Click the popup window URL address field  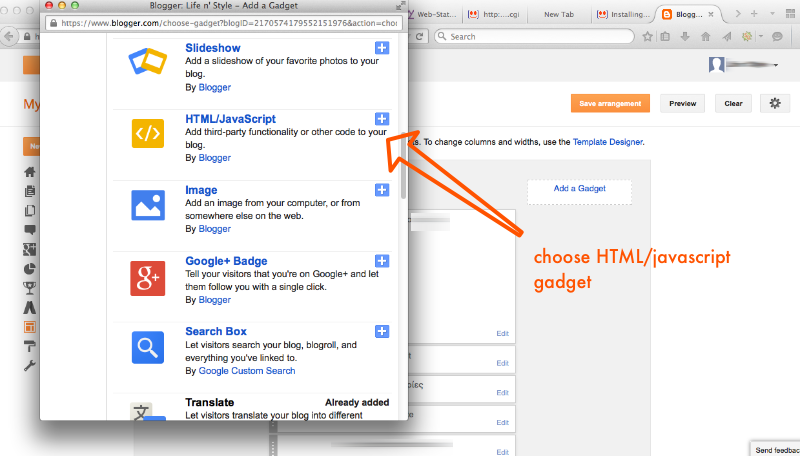pos(224,23)
